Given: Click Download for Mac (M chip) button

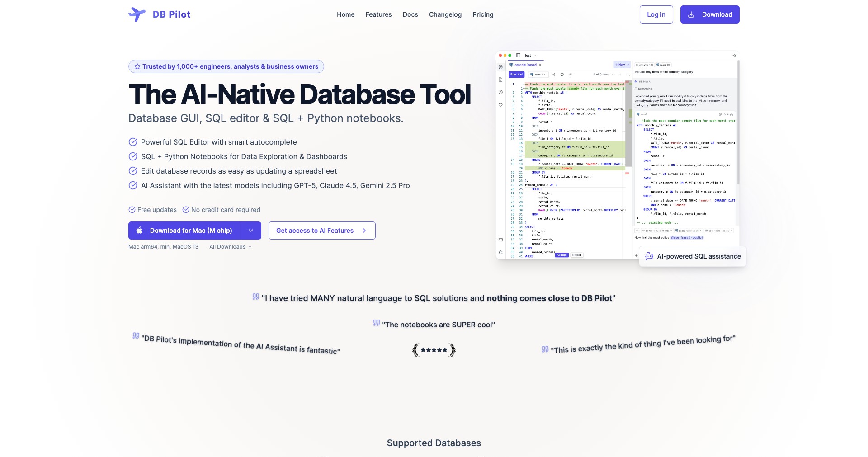Looking at the screenshot, I should pos(184,231).
